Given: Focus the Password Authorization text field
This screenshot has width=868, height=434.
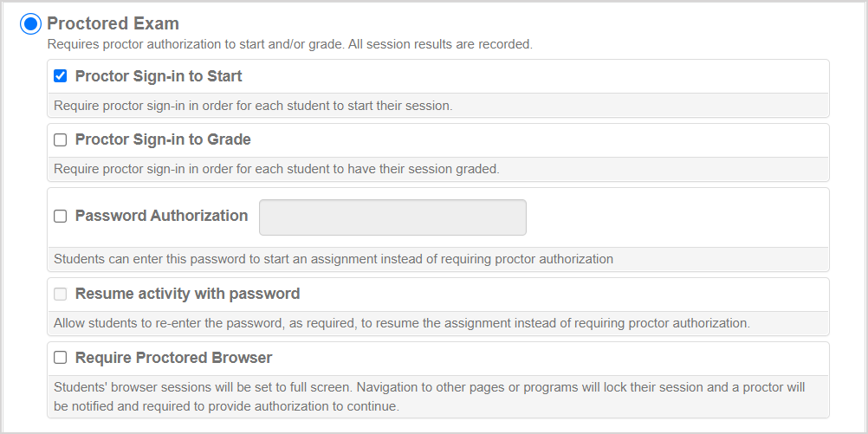Looking at the screenshot, I should coord(392,217).
